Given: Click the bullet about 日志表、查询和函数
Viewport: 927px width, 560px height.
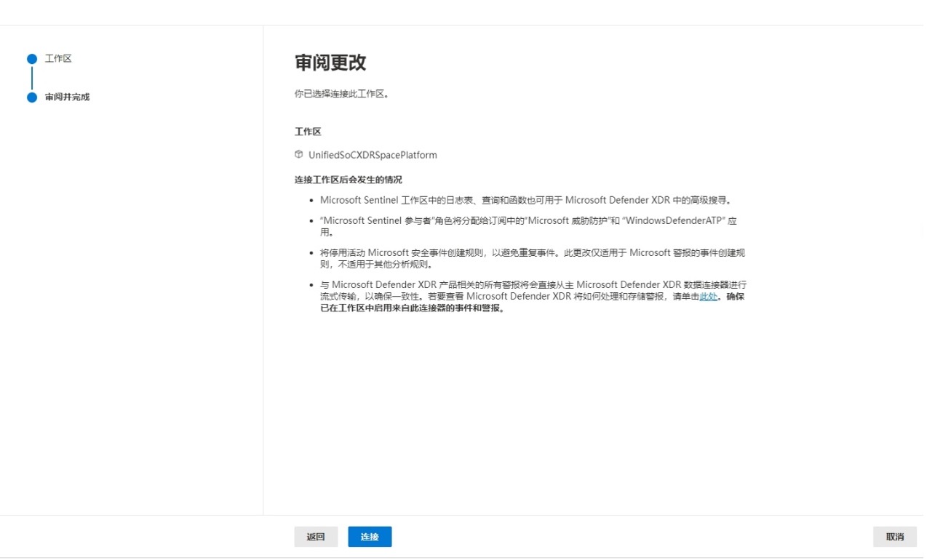Looking at the screenshot, I should pyautogui.click(x=526, y=200).
